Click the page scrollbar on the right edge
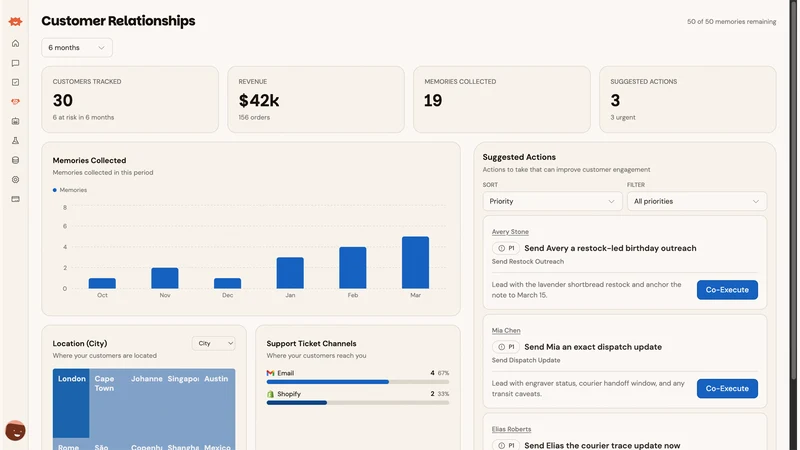The height and width of the screenshot is (450, 800). coord(793,189)
